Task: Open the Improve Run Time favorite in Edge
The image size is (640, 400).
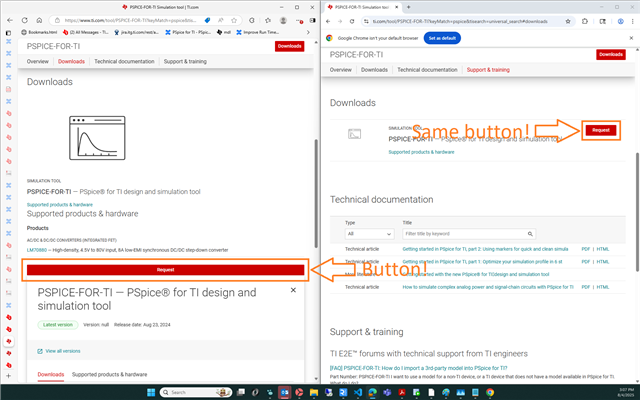Action: [x=258, y=32]
